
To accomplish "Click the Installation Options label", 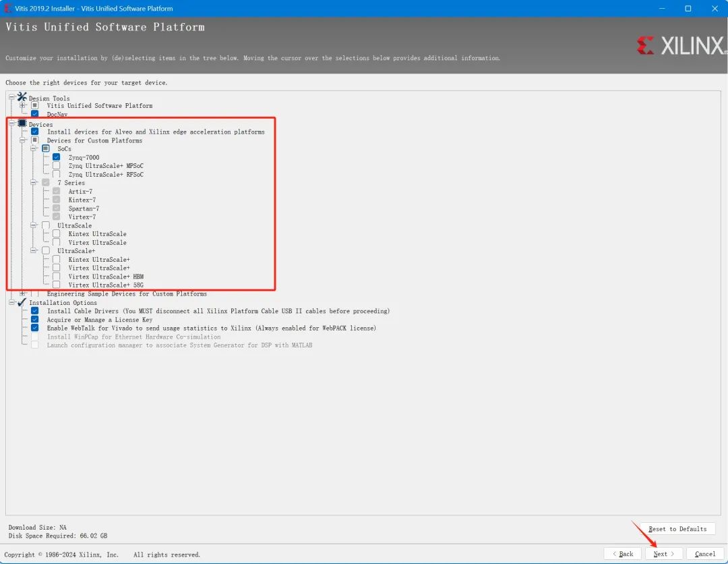I will 63,302.
